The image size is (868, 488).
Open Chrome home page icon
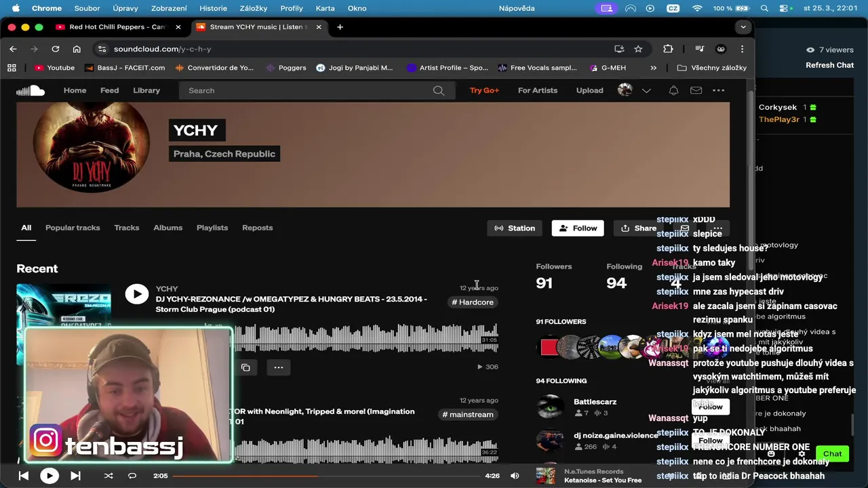click(x=77, y=49)
